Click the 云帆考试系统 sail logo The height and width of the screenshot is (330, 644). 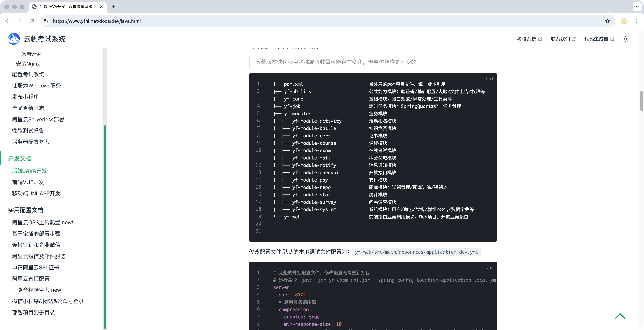[x=14, y=39]
